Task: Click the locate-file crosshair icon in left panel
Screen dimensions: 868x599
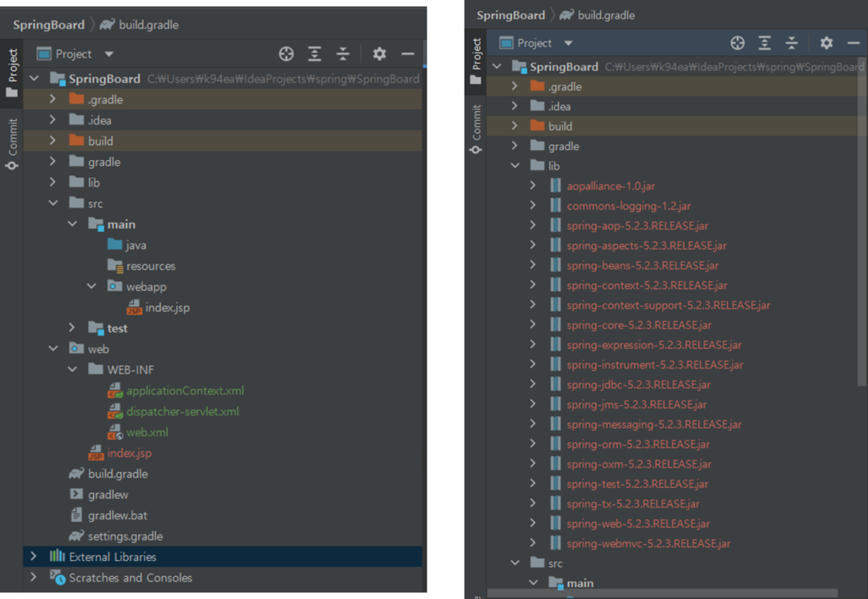Action: tap(287, 54)
